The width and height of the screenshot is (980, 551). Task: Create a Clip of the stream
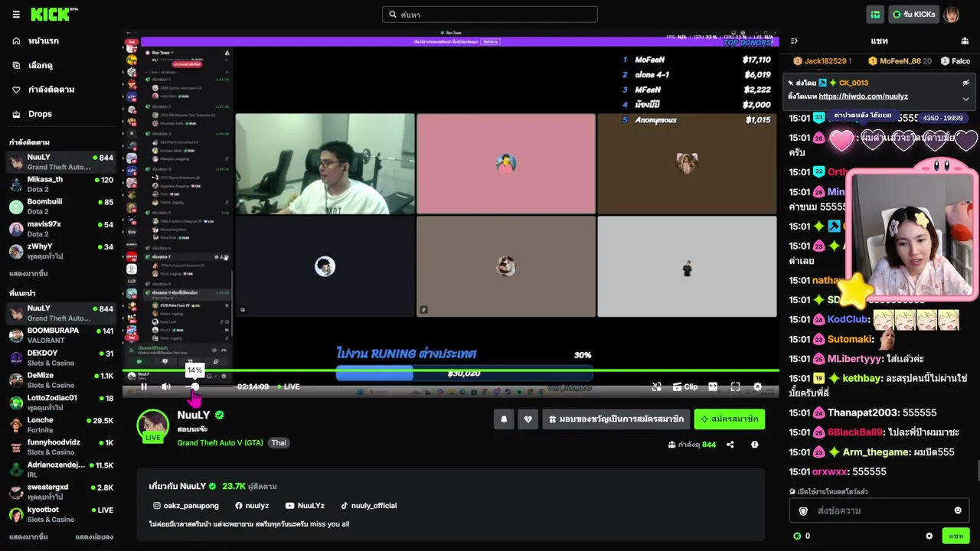[x=685, y=386]
